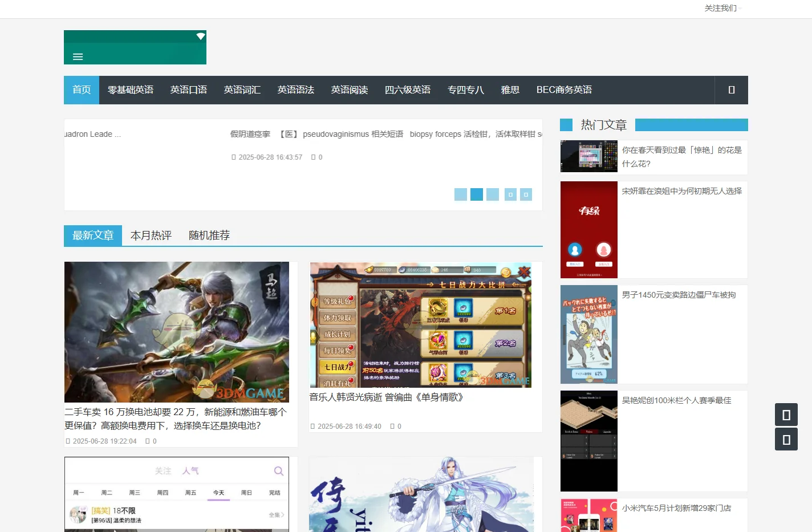Switch to the 本月热评 tab

point(151,235)
